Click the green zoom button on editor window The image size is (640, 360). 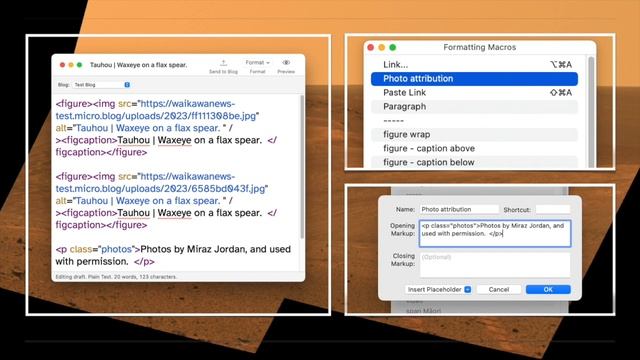pos(80,65)
